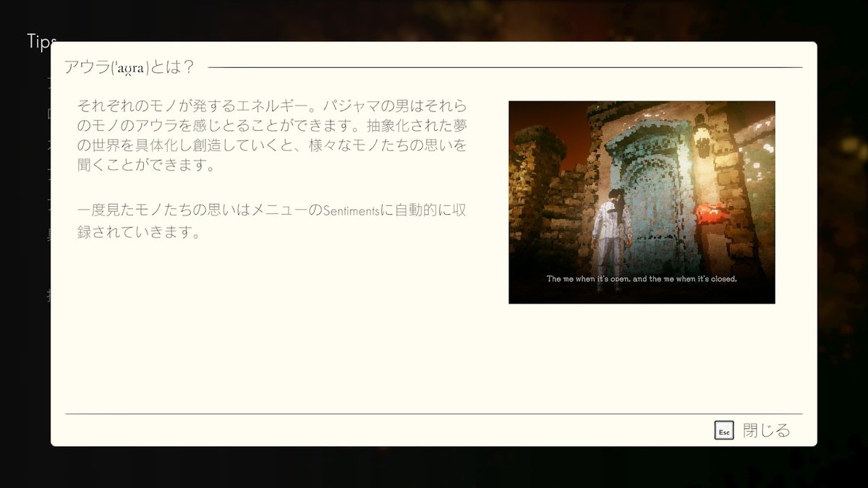Click the English subtitle text in the screenshot

click(x=641, y=278)
